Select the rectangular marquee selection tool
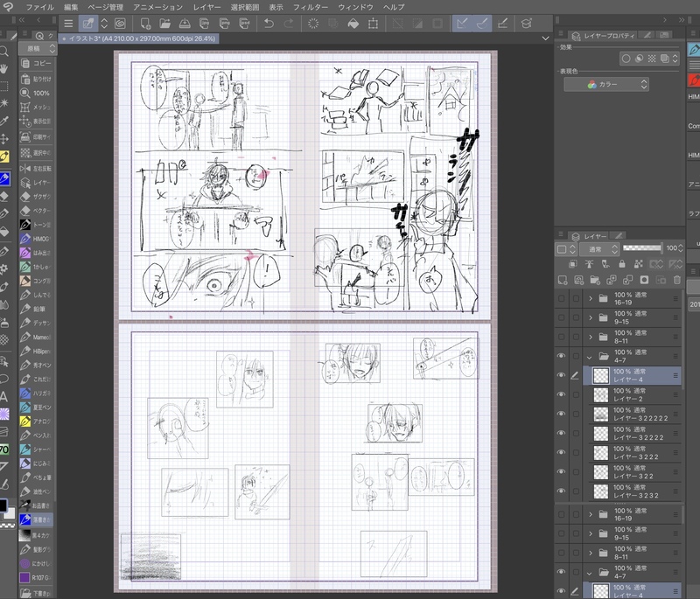 coord(4,86)
